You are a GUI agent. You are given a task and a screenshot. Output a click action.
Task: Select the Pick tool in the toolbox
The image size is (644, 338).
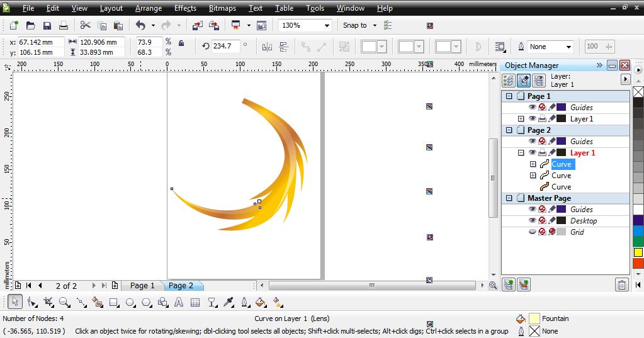(15, 302)
